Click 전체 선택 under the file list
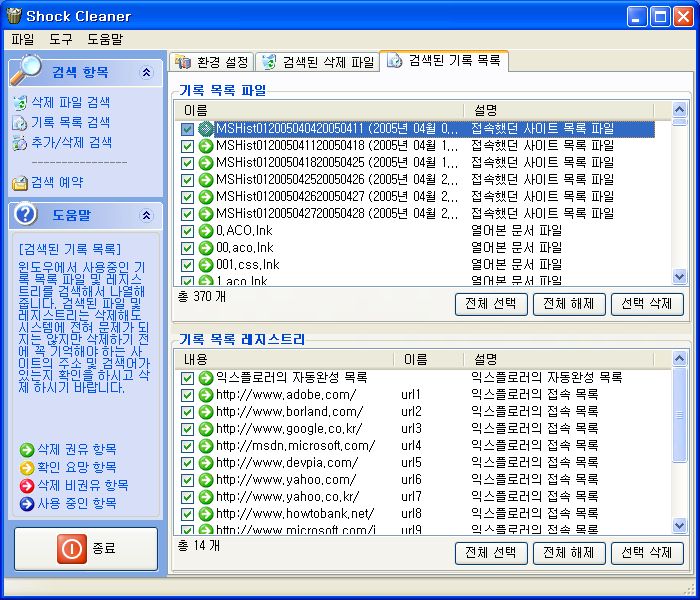700x600 pixels. point(491,304)
